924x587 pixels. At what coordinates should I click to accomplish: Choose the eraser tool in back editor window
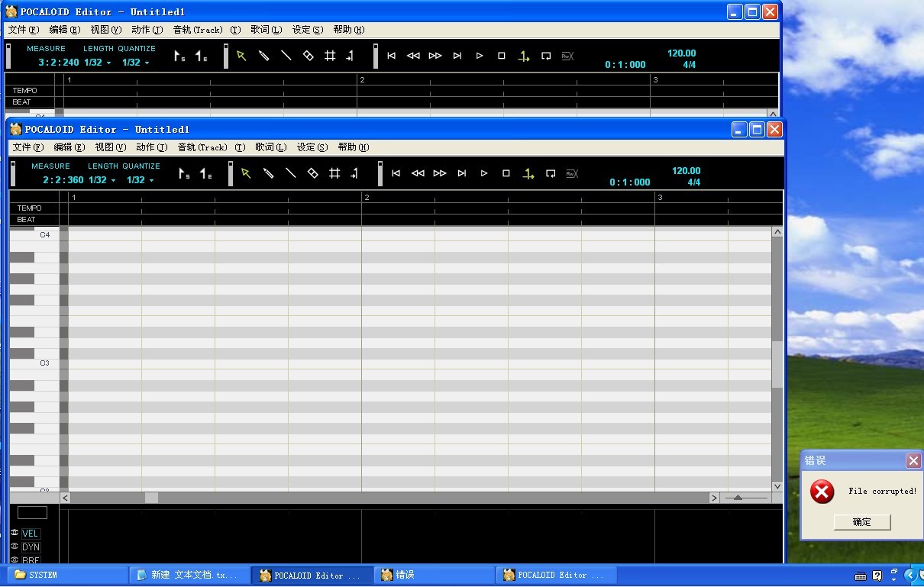[308, 56]
